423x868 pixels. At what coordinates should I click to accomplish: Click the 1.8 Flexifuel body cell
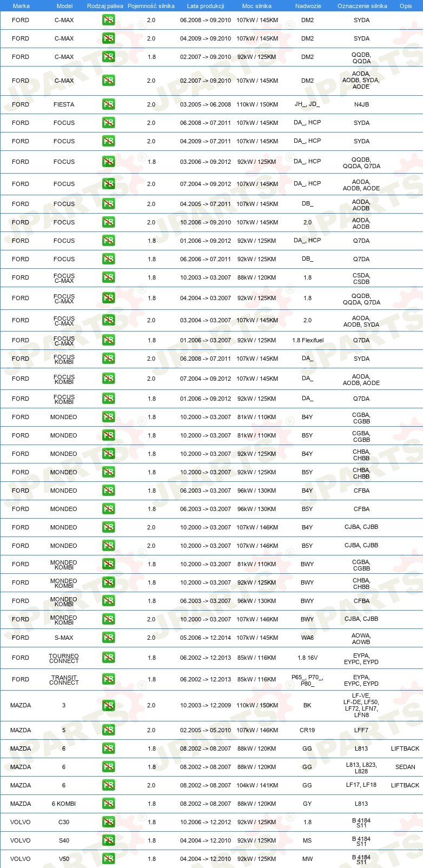[308, 340]
